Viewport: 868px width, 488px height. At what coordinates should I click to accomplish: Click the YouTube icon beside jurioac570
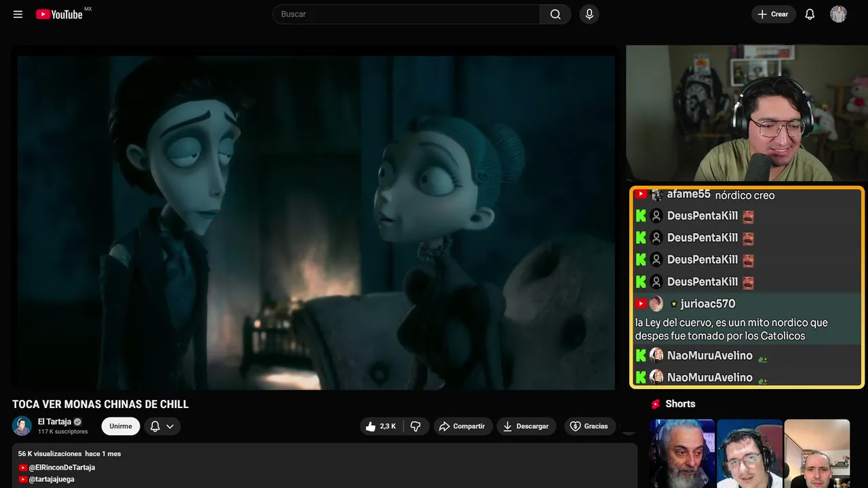click(641, 304)
